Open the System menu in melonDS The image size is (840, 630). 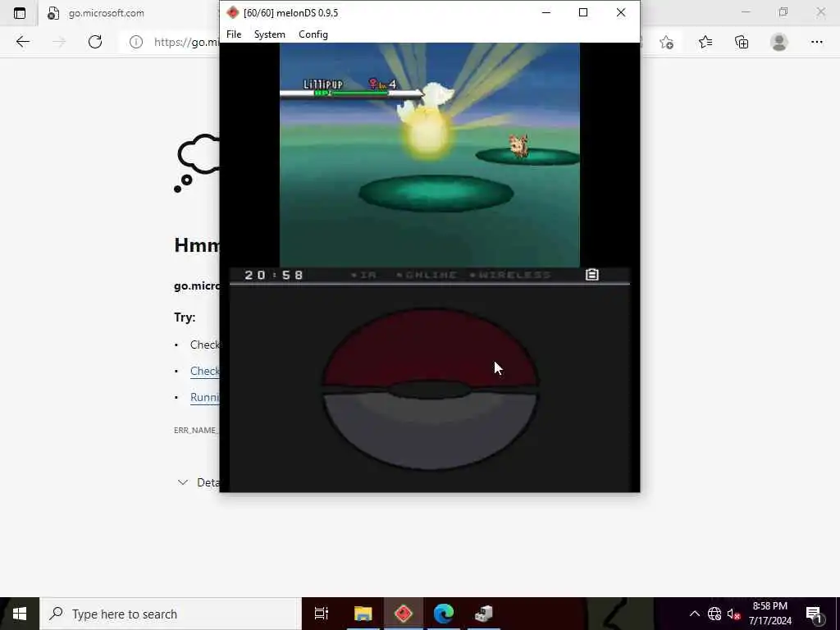click(269, 34)
